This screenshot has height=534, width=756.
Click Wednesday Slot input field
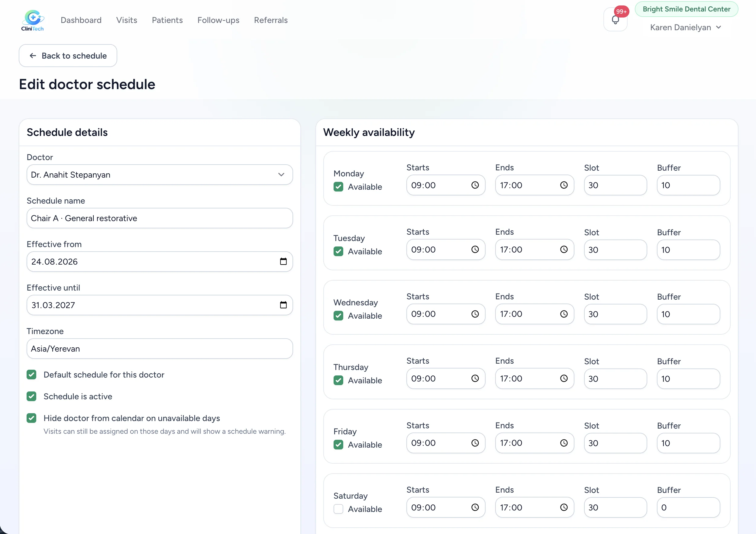615,314
